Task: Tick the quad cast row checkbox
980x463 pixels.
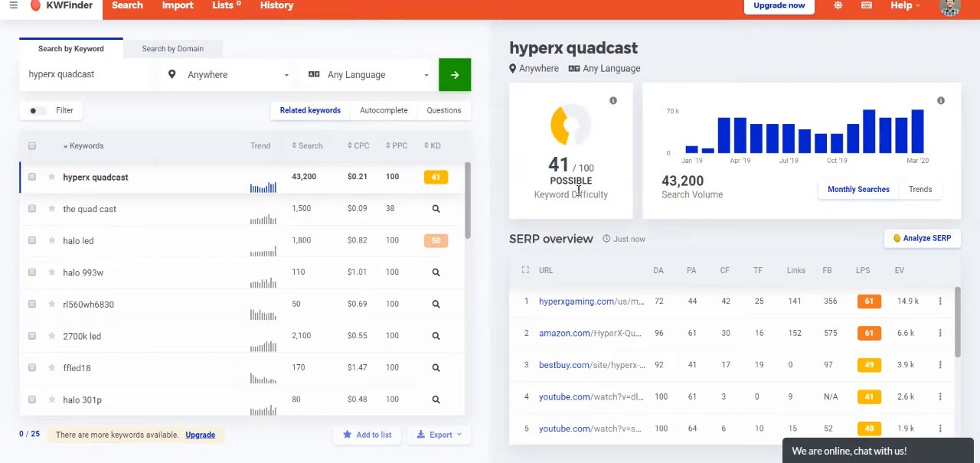Action: click(x=32, y=209)
